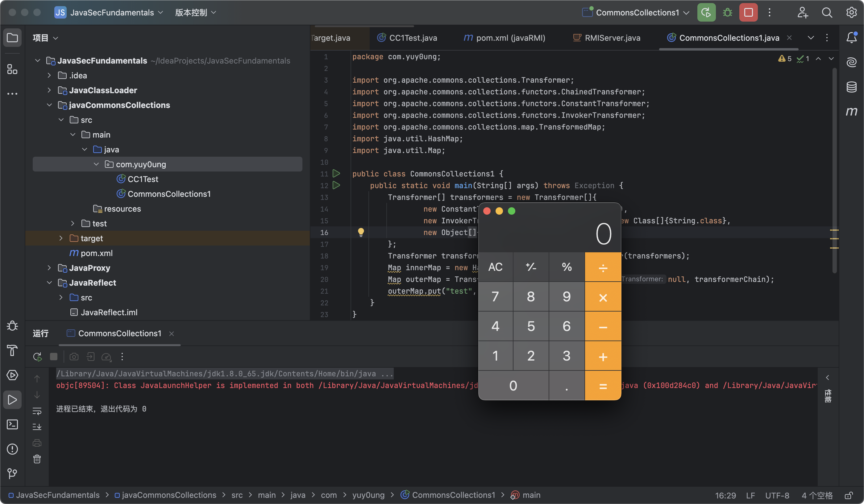Open the Terminal tool window icon

point(12,424)
